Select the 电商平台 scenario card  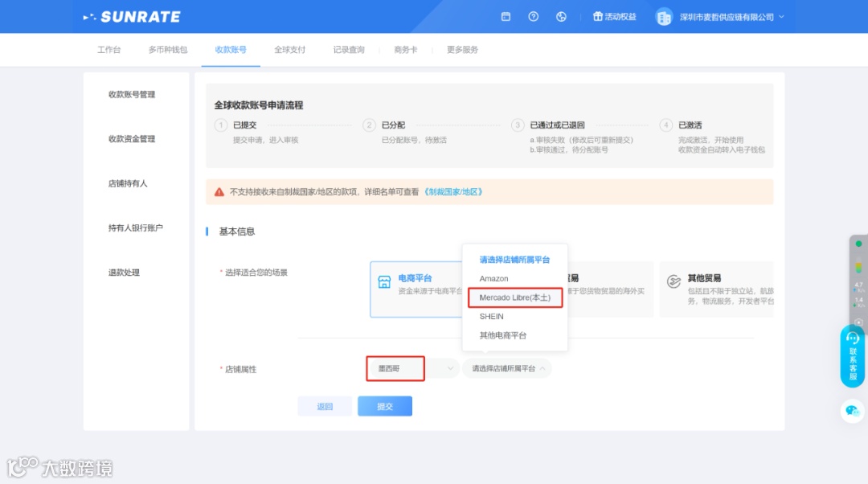pos(416,289)
